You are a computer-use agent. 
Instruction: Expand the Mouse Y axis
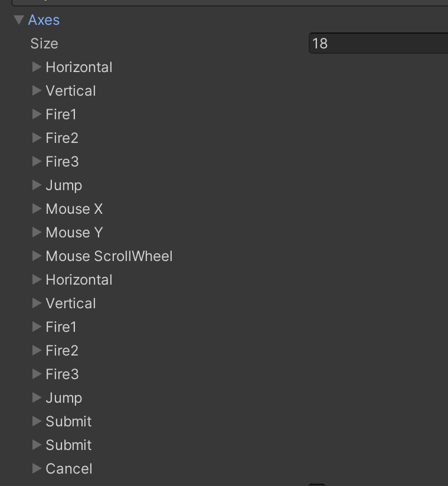[37, 233]
